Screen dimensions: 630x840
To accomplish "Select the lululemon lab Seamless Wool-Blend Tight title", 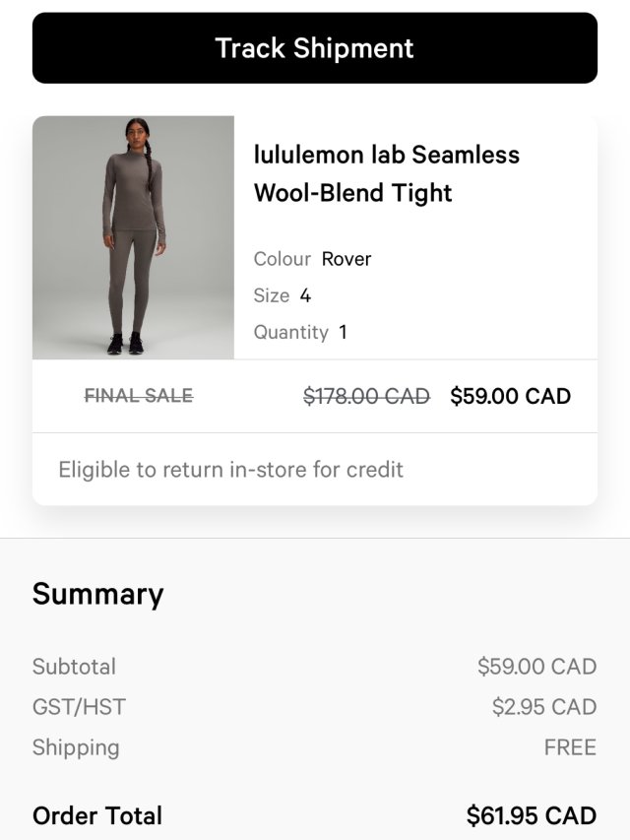I will point(385,173).
